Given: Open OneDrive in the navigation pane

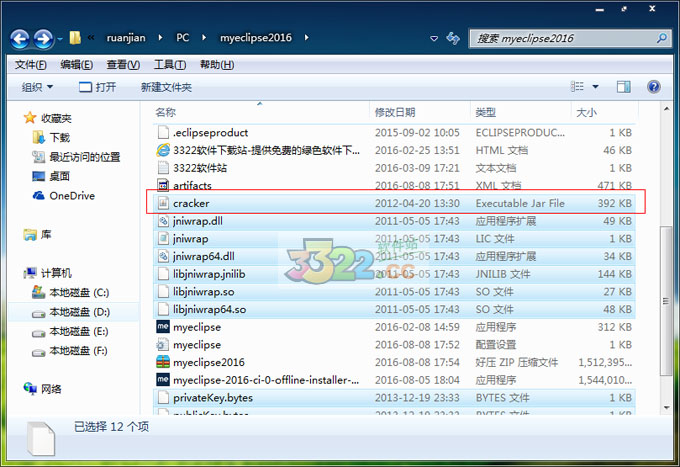Looking at the screenshot, I should (x=72, y=196).
